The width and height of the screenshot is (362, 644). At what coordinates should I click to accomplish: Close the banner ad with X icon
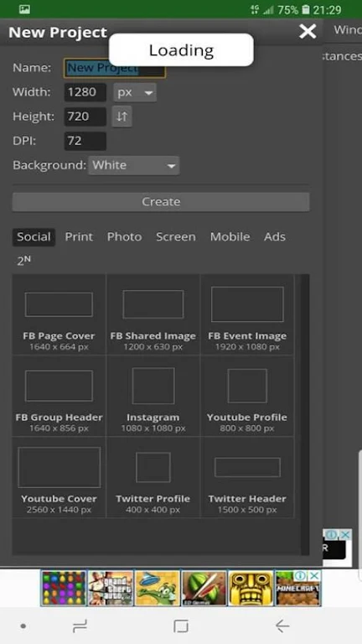point(314,576)
